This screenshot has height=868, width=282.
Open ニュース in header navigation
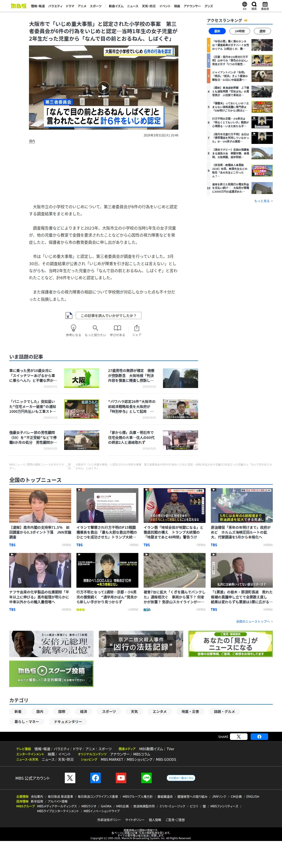click(x=133, y=6)
